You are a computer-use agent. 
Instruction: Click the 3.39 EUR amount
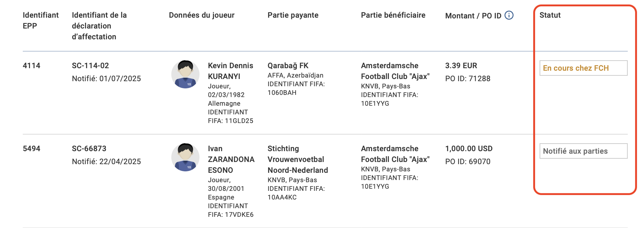[461, 66]
